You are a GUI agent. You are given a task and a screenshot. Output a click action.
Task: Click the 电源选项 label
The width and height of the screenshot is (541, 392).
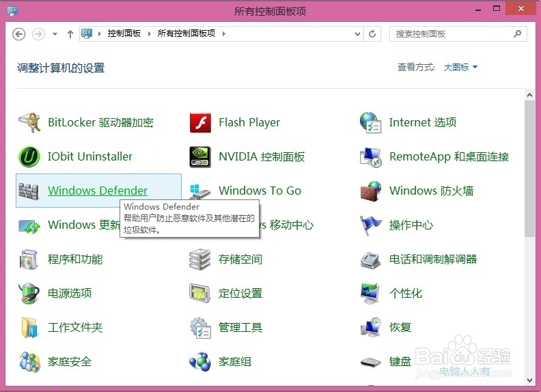tap(70, 293)
